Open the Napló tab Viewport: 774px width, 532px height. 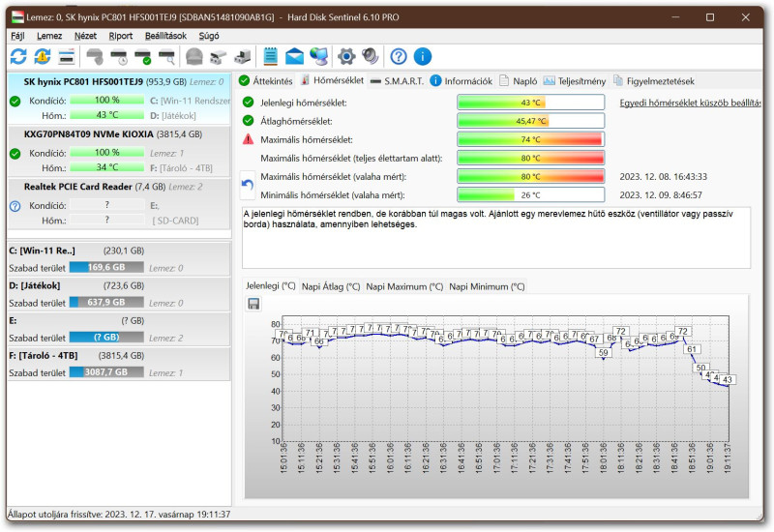tap(519, 81)
